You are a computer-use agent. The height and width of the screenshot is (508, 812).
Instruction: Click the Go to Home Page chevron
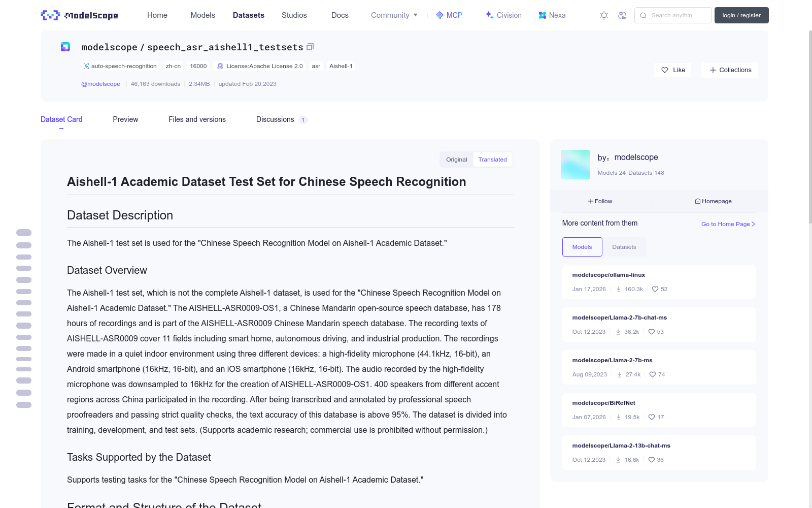click(x=754, y=224)
